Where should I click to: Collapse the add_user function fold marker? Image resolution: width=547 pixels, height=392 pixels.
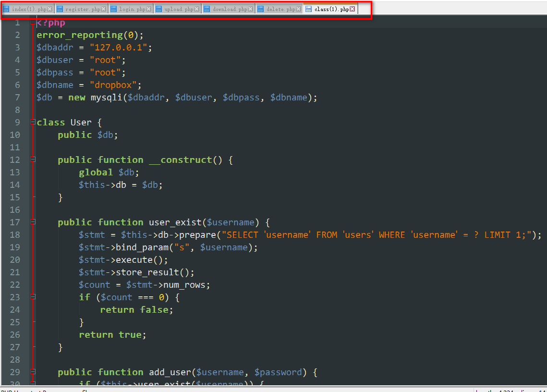(33, 372)
